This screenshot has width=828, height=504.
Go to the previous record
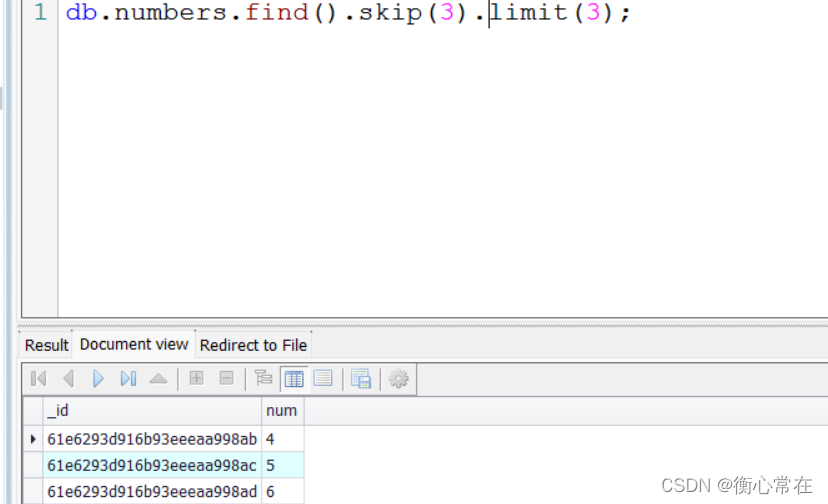coord(68,378)
